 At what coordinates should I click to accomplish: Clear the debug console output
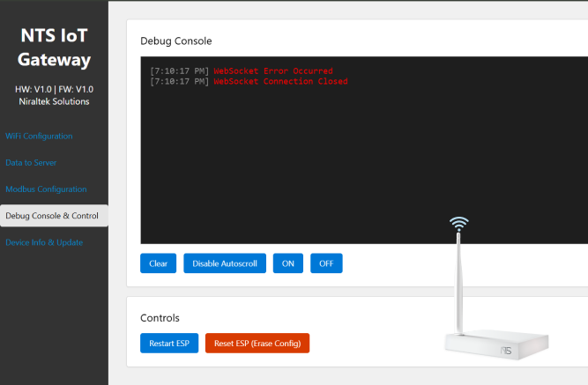158,263
